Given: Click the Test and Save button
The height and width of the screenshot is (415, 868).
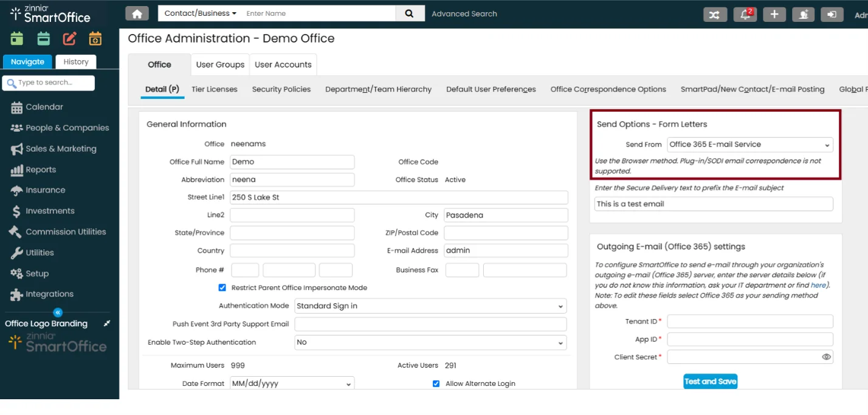Looking at the screenshot, I should [711, 382].
